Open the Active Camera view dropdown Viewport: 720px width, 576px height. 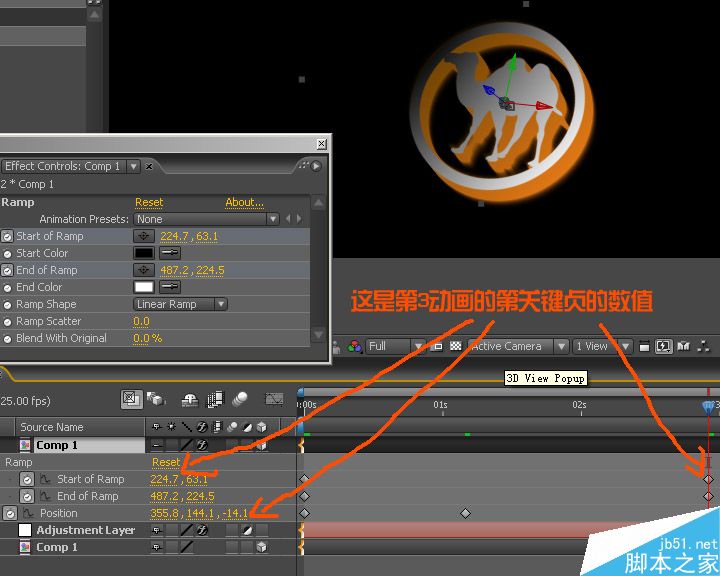pos(518,346)
